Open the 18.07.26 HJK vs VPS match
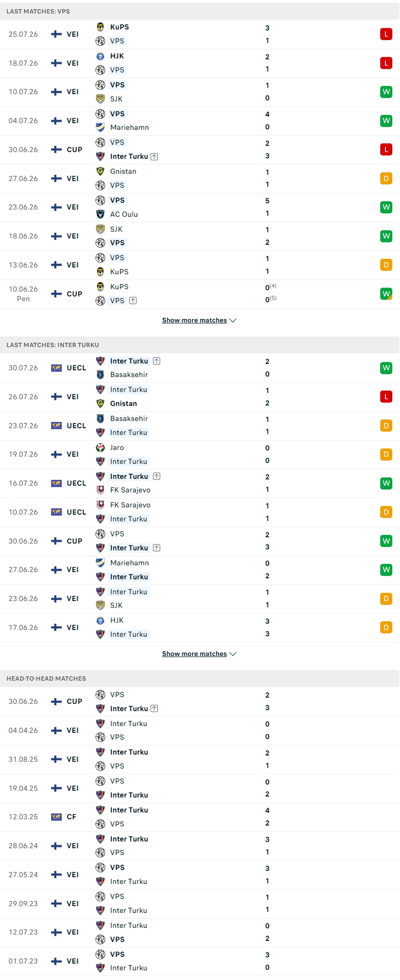The height and width of the screenshot is (980, 400). tap(200, 63)
